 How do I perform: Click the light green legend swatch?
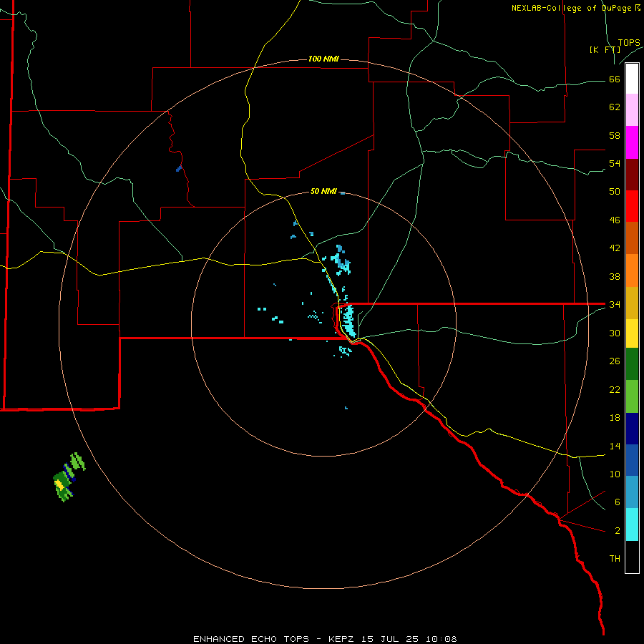[632, 396]
